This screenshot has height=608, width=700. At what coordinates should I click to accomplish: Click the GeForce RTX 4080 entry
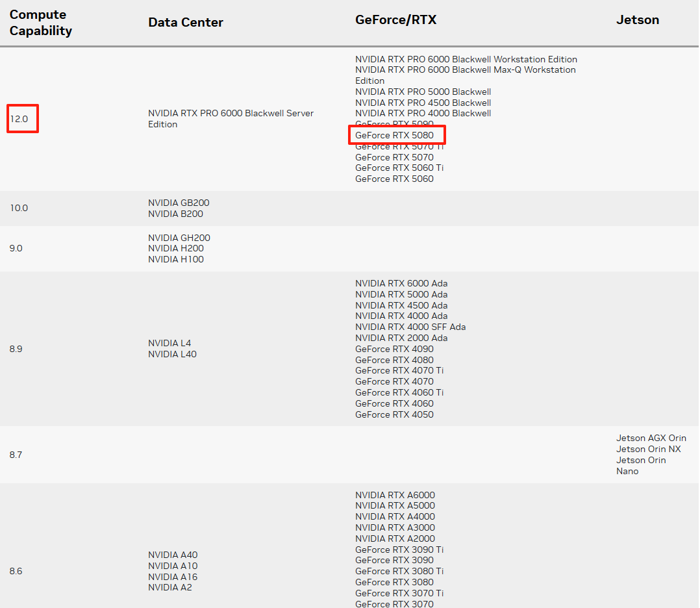click(x=394, y=360)
